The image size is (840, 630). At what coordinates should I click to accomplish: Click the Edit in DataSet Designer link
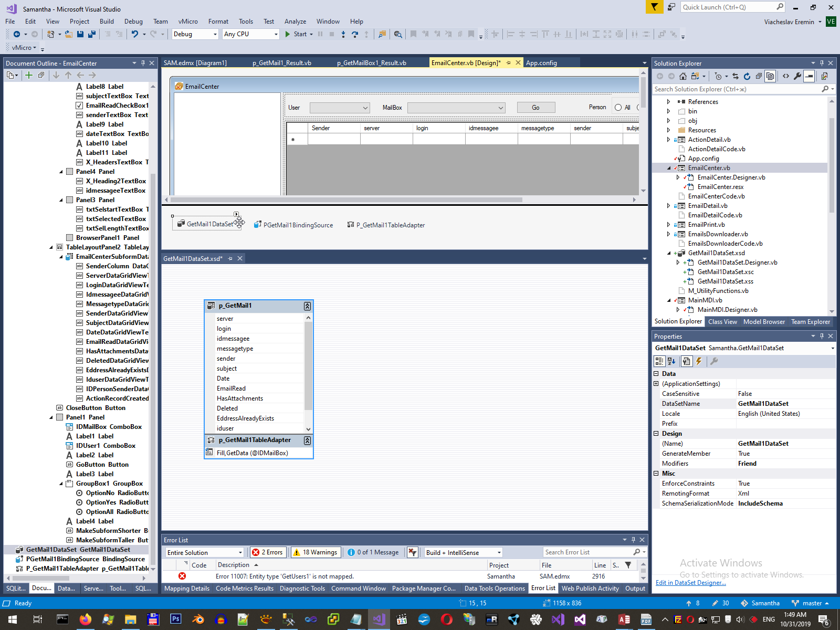691,583
